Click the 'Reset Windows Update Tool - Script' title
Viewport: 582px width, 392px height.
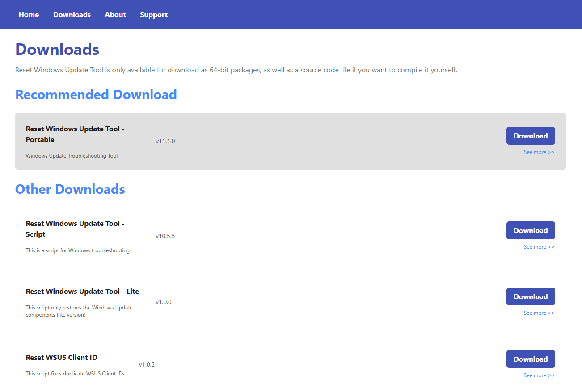[75, 229]
